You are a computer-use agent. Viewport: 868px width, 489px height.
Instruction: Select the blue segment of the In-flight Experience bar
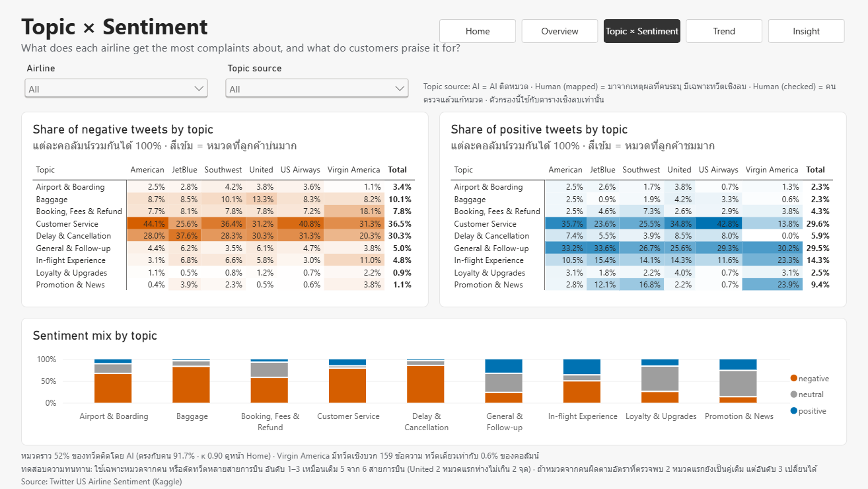(x=582, y=367)
